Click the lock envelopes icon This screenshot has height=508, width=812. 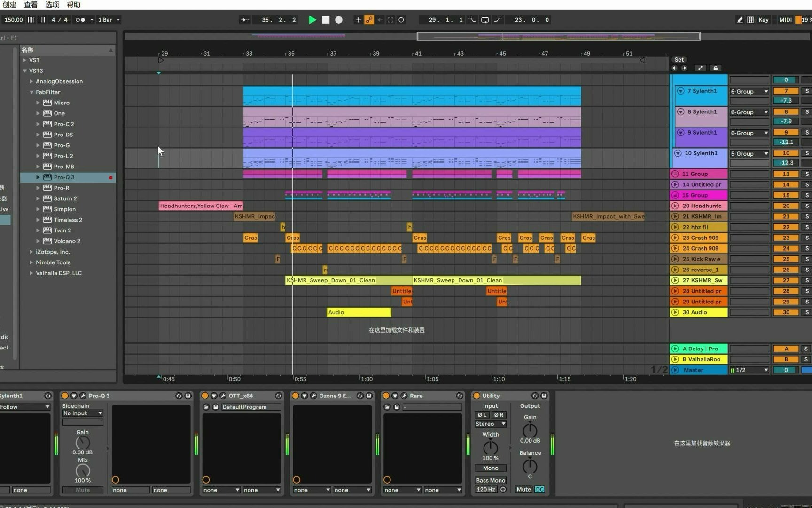(715, 68)
